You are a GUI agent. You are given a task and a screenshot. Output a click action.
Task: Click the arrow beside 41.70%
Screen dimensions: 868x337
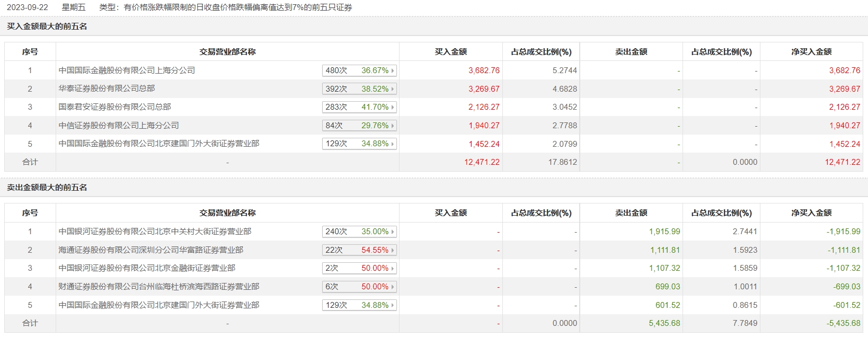coord(392,107)
